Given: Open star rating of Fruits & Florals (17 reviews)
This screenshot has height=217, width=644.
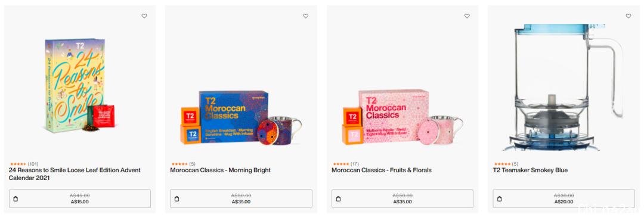Looking at the screenshot, I should point(345,164).
